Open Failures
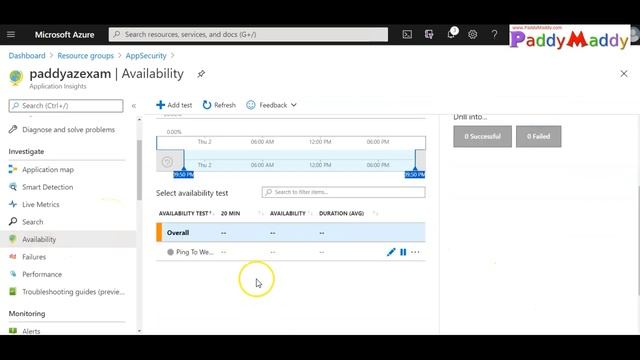 click(x=34, y=257)
